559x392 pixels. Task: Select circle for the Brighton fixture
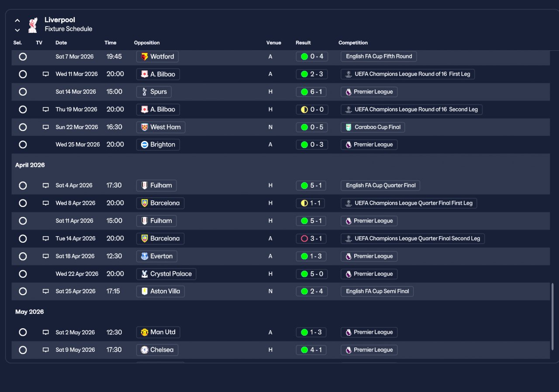click(23, 144)
